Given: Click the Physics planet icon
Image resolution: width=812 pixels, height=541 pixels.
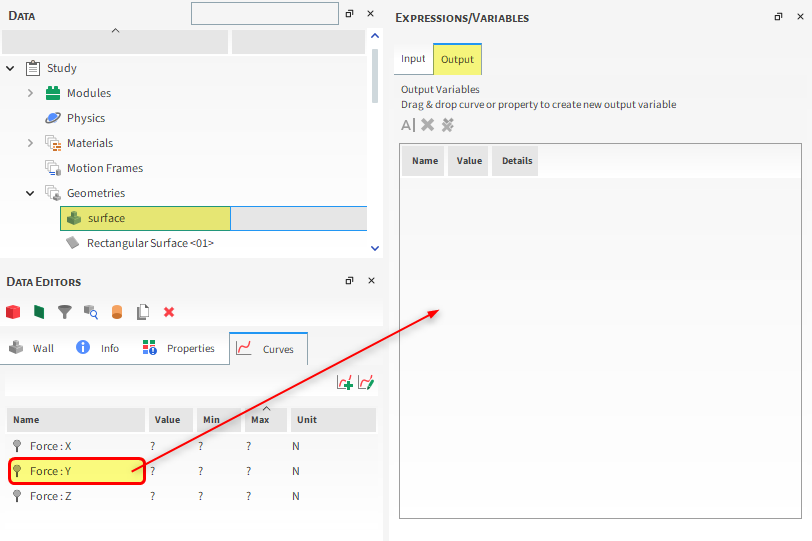Looking at the screenshot, I should click(x=53, y=118).
